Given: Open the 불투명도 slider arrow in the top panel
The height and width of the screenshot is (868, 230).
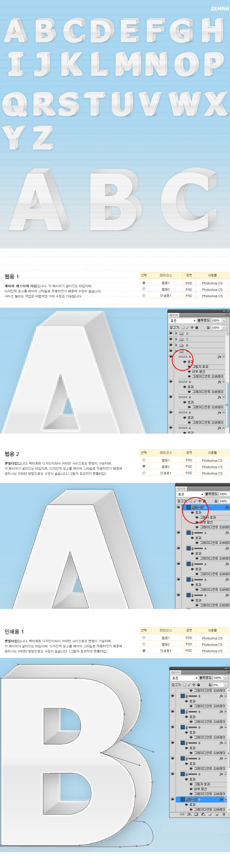Looking at the screenshot, I should tap(224, 320).
